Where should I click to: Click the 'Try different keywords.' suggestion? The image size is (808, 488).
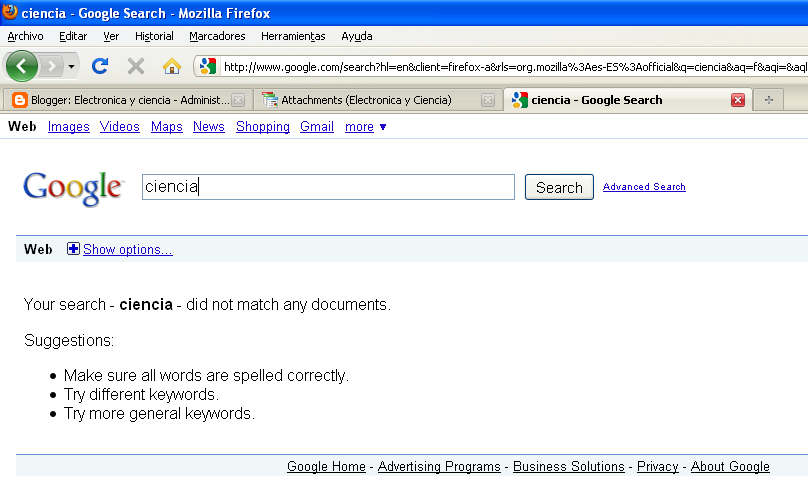click(x=141, y=395)
